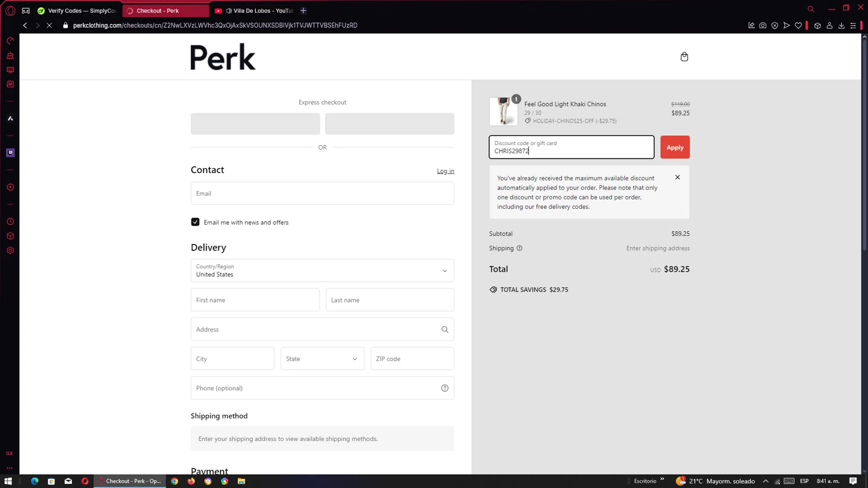The image size is (868, 488).
Task: Click the Log in link
Action: point(446,171)
